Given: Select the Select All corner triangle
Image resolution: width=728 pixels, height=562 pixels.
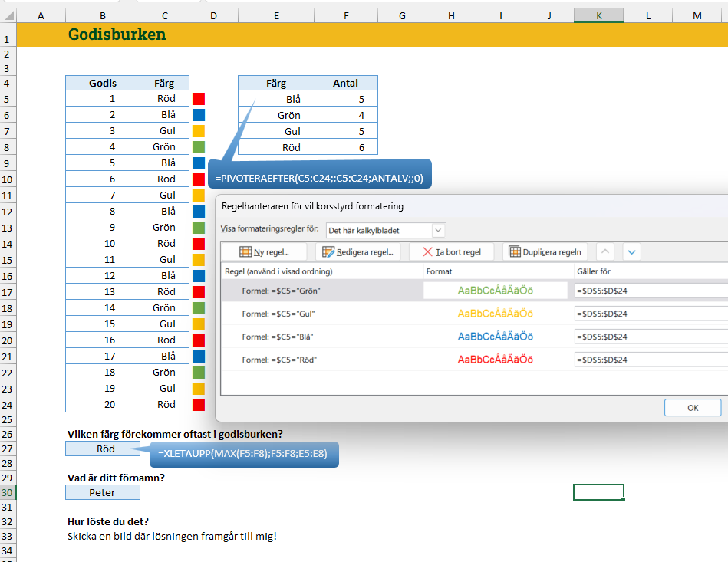Looking at the screenshot, I should click(8, 15).
